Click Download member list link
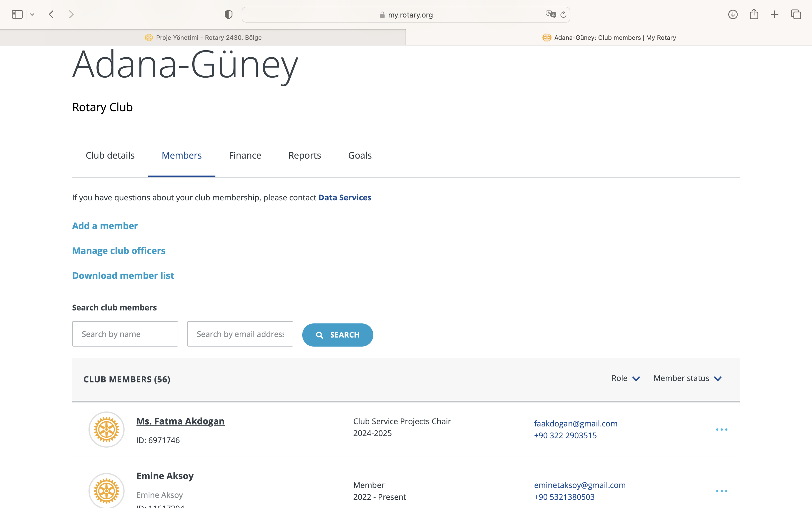This screenshot has height=508, width=812. click(123, 275)
